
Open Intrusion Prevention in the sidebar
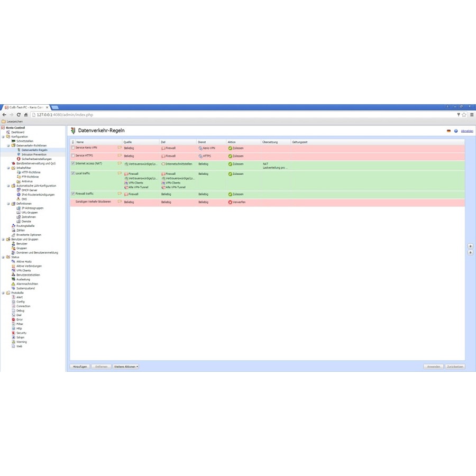pyautogui.click(x=34, y=154)
